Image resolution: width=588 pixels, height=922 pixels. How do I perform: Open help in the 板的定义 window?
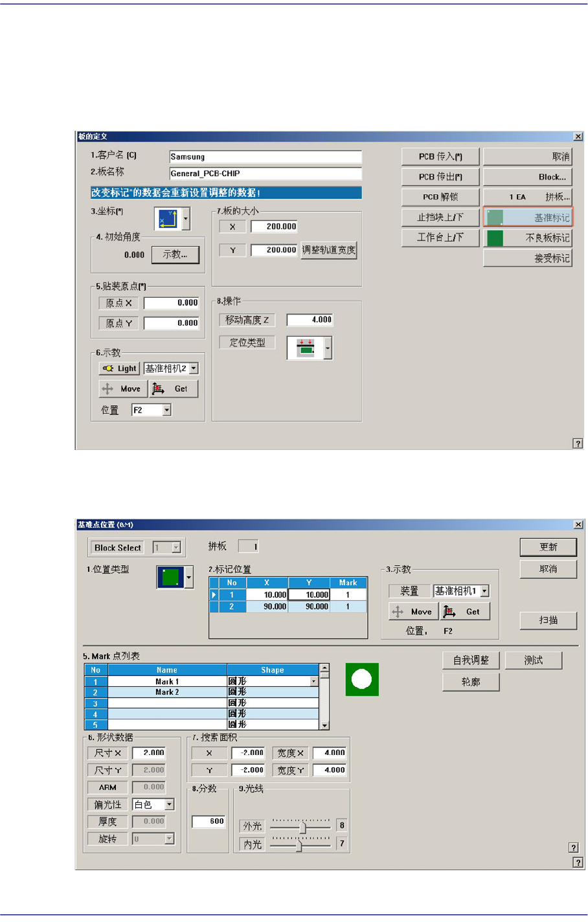[578, 444]
